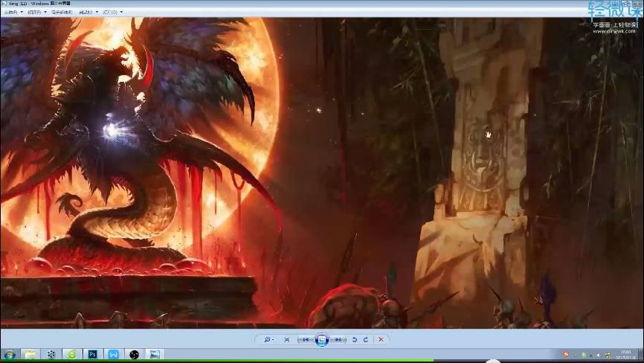Launch the green browser from taskbar

tap(72, 354)
